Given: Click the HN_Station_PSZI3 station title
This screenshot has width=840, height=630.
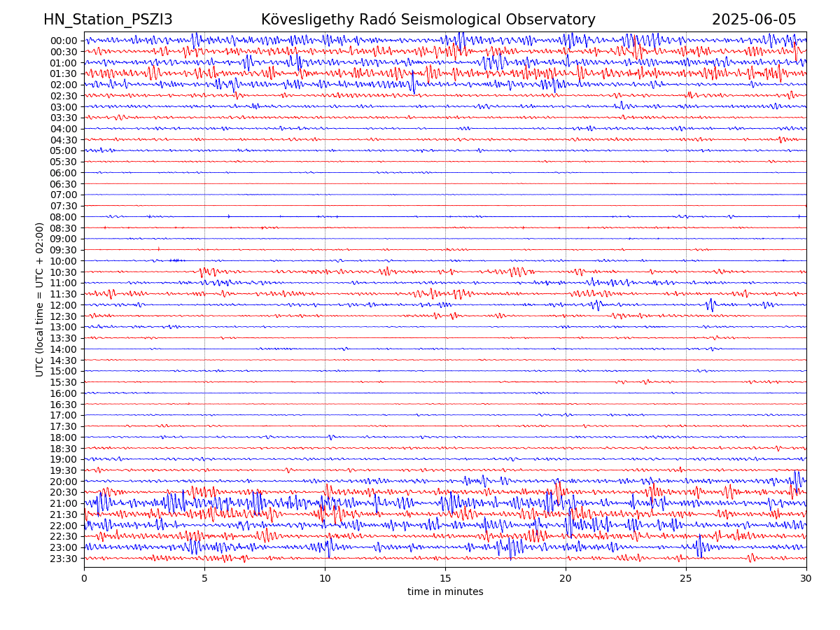Looking at the screenshot, I should pos(108,20).
